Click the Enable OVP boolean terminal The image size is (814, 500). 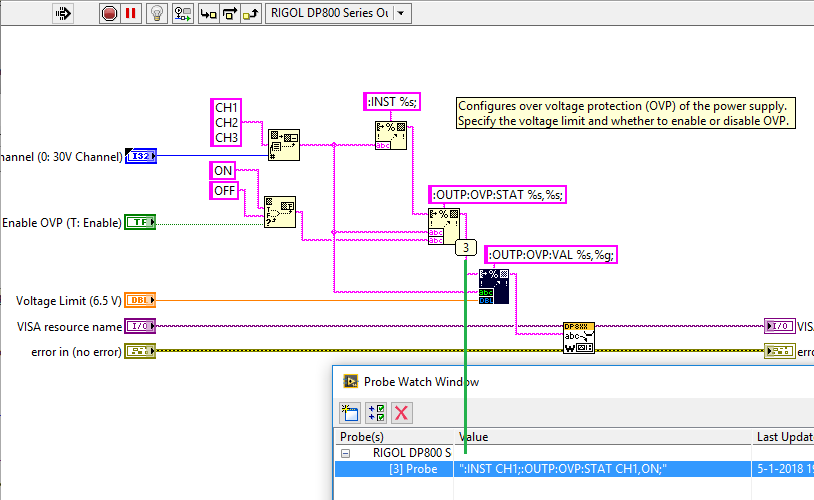click(140, 223)
